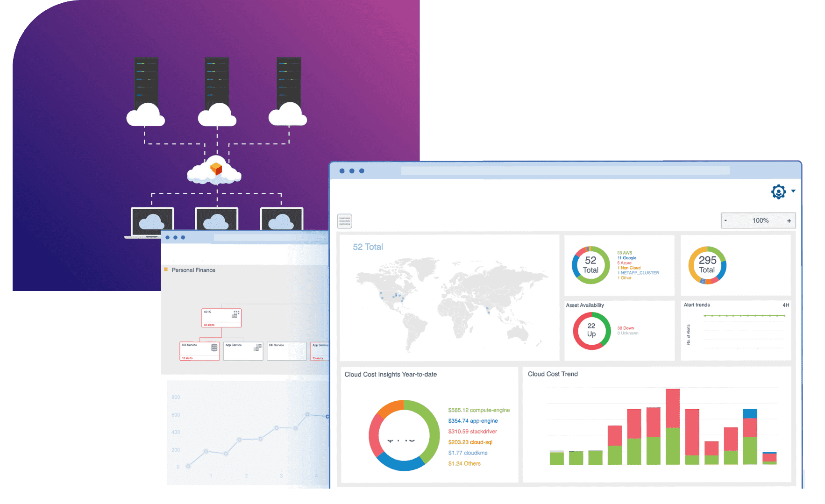Increase zoom with the plus button
Image resolution: width=825 pixels, height=504 pixels.
(x=789, y=220)
